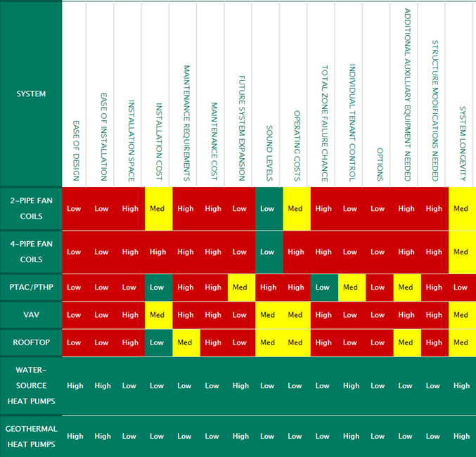Viewport: 476px width, 457px height.
Task: Click the EASE OF DESIGN column header
Action: 75,150
